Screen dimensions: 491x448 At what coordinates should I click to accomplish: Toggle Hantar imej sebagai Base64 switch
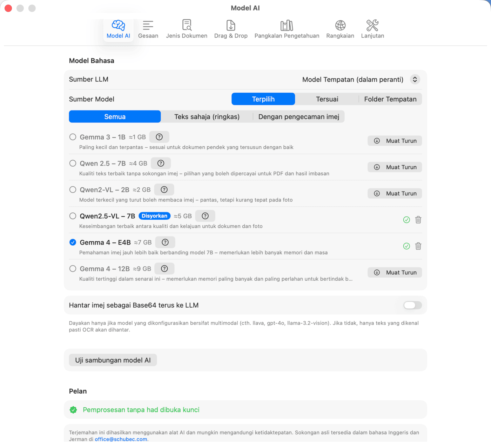[x=412, y=305]
